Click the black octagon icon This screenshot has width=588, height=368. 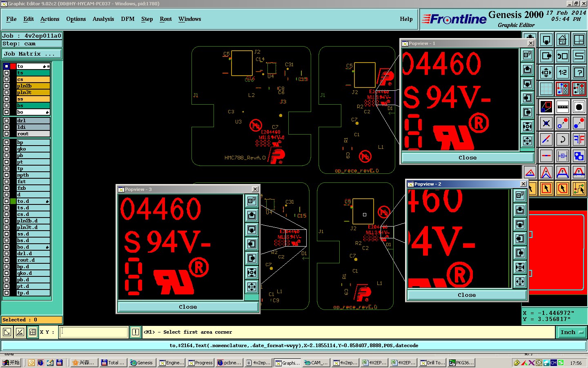579,107
